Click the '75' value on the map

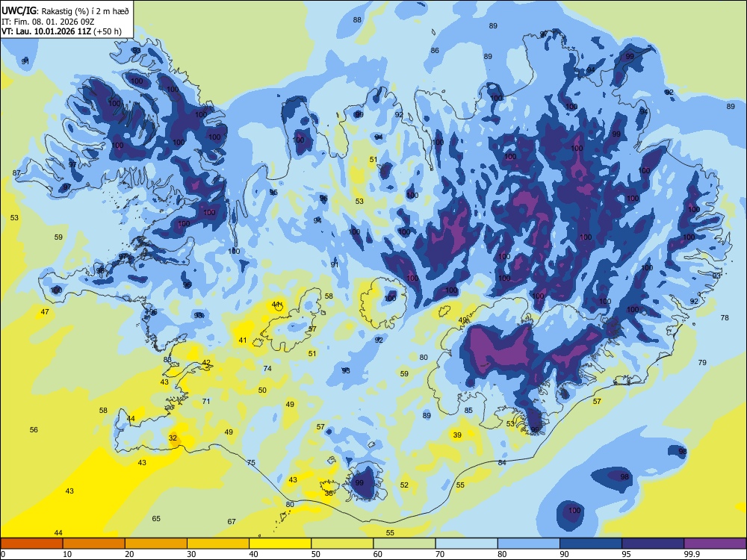[251, 463]
